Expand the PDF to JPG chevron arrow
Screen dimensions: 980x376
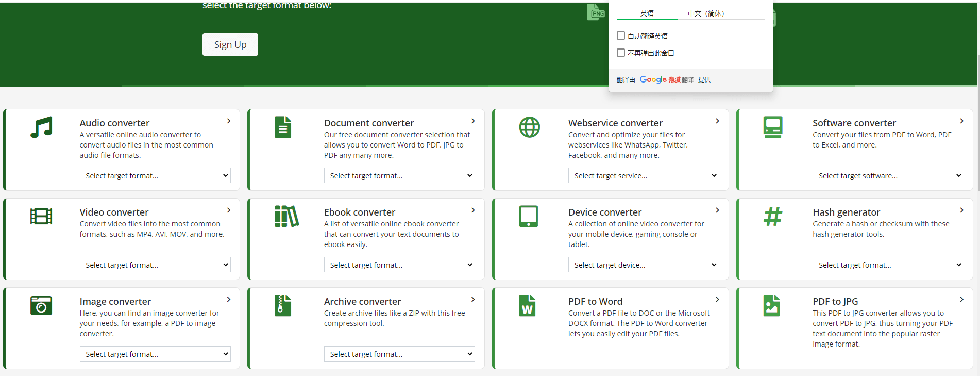tap(961, 299)
